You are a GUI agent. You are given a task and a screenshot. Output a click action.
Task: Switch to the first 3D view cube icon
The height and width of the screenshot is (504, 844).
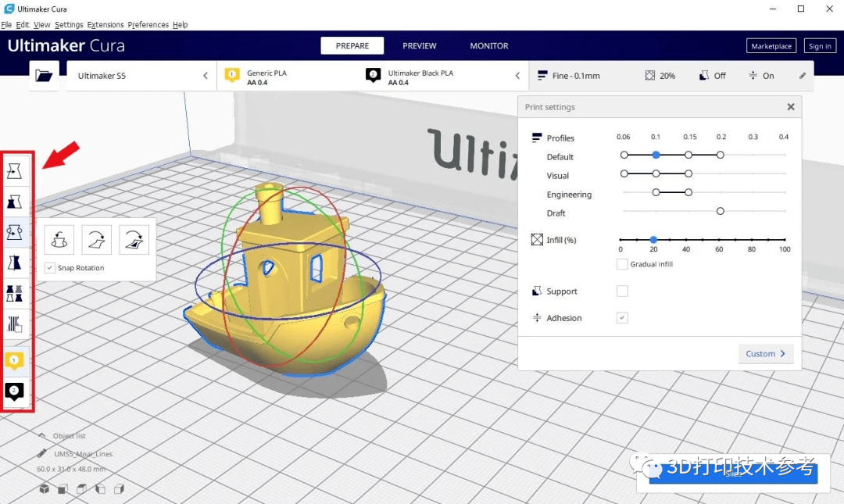(x=44, y=489)
